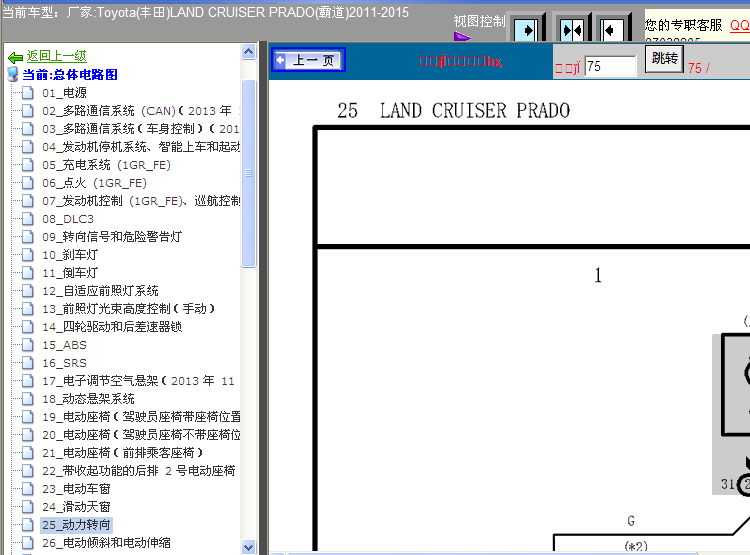This screenshot has height=555, width=750.
Task: Open 26_电动倾斜和电动伸缩 entry
Action: (x=106, y=543)
